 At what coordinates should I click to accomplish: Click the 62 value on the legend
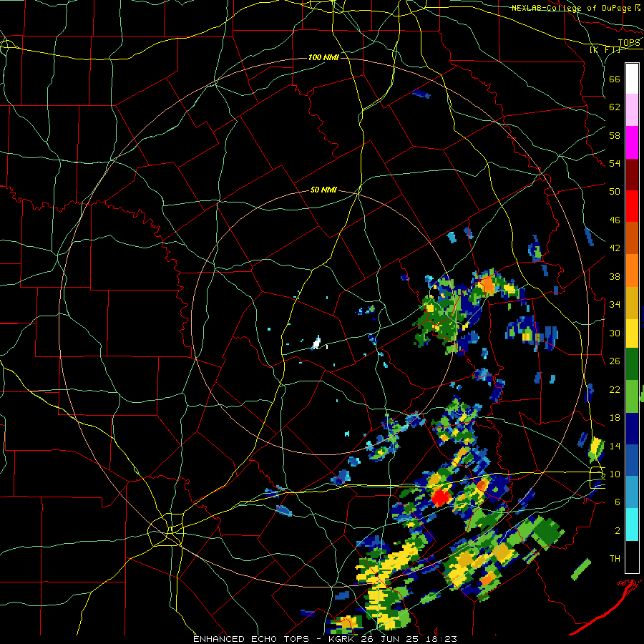(x=615, y=107)
